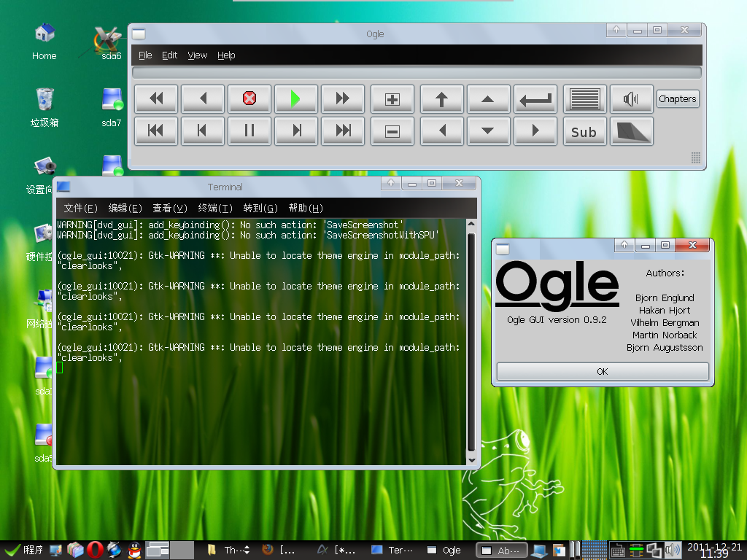Shade the Terminal window with up-arrow button

391,183
